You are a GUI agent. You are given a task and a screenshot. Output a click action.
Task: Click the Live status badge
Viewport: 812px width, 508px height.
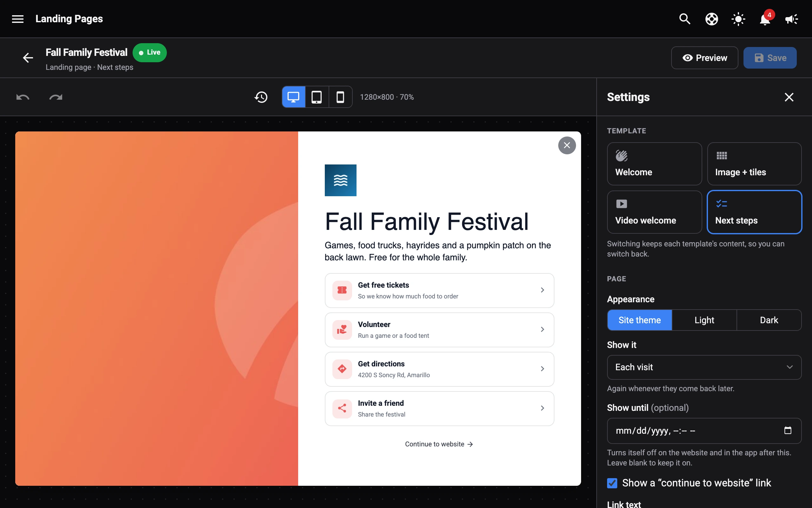click(x=150, y=52)
